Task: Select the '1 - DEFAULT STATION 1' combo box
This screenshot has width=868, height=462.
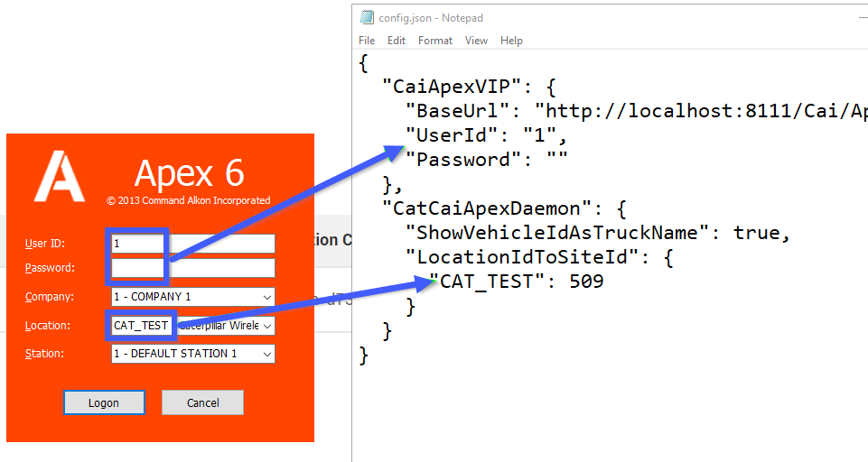Action: tap(193, 354)
